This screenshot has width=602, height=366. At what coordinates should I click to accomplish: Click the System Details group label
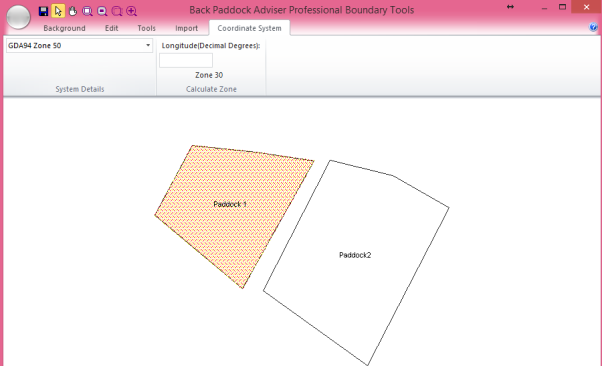point(80,89)
